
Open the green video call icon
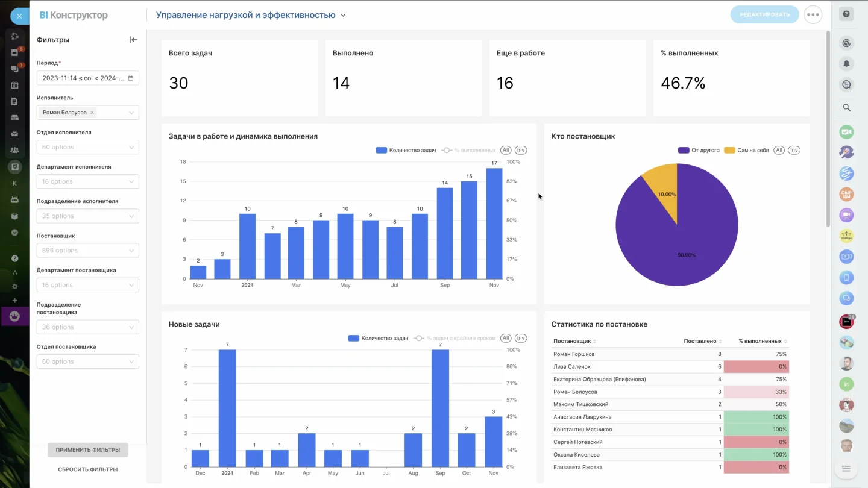coord(847,132)
